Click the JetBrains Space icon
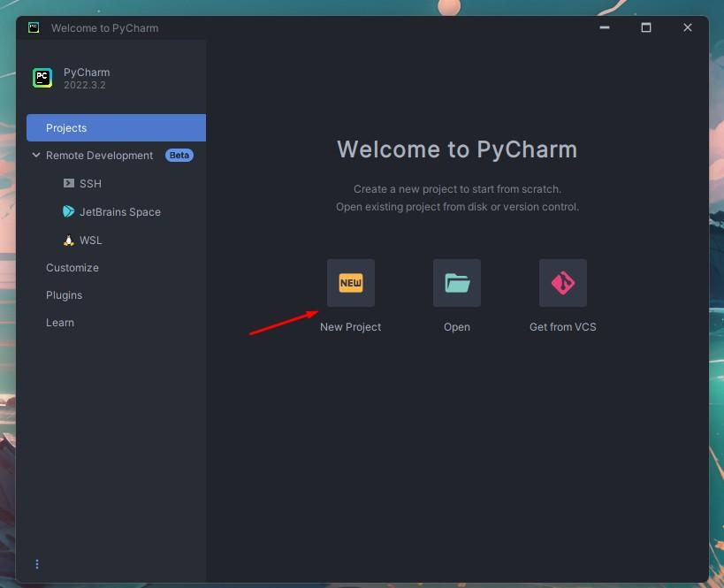 pyautogui.click(x=69, y=211)
